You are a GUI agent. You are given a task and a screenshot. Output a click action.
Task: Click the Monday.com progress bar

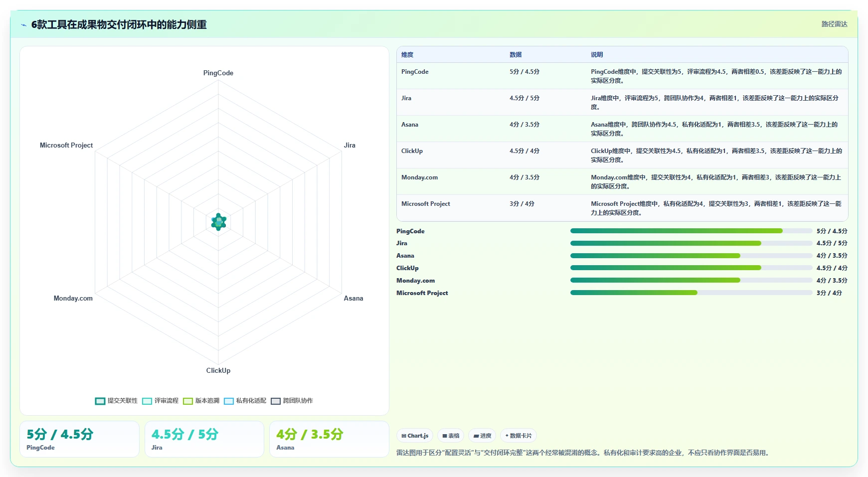pos(691,280)
